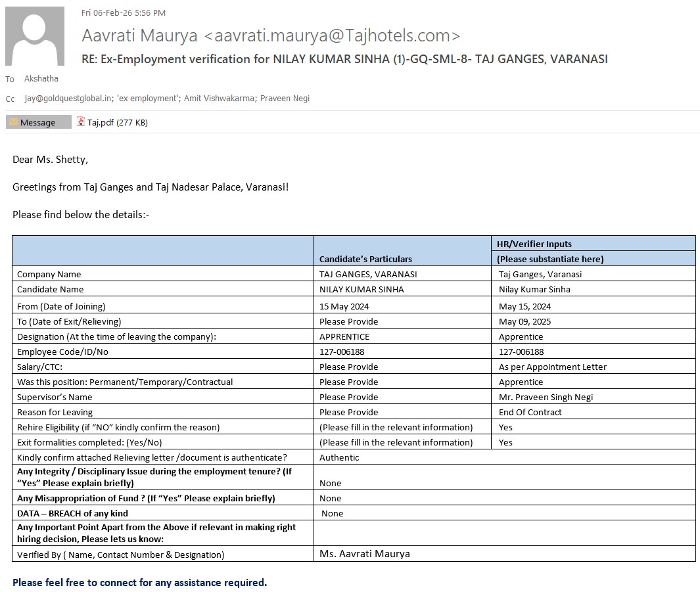Click the 'As per Appointment Letter' cell
Screen dimensions: 700x592
point(552,367)
